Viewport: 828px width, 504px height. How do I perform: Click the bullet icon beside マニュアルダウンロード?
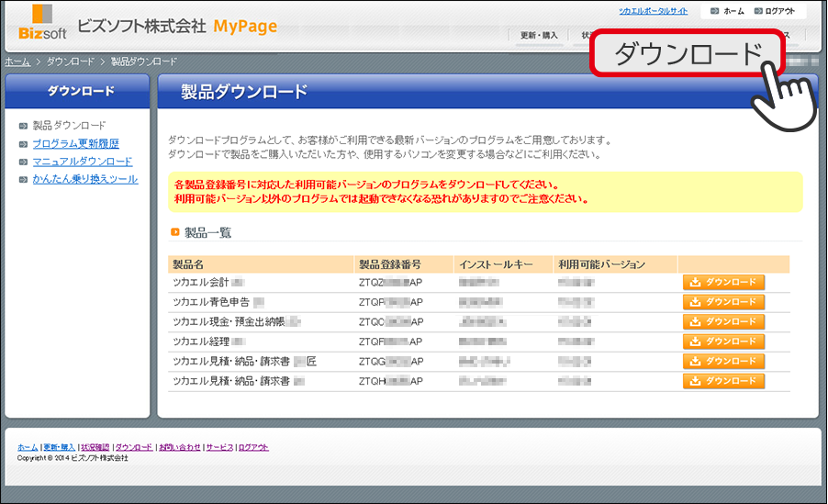click(23, 162)
